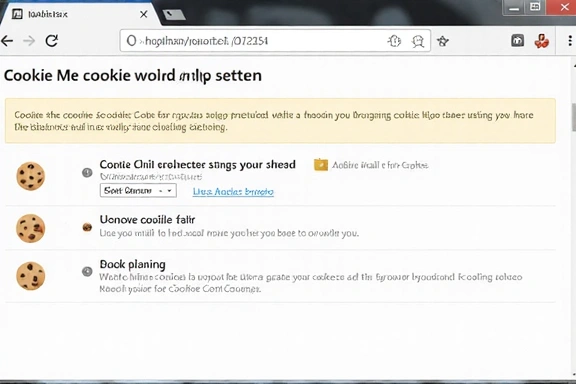Click the forward navigation arrow
The width and height of the screenshot is (576, 384).
click(29, 41)
